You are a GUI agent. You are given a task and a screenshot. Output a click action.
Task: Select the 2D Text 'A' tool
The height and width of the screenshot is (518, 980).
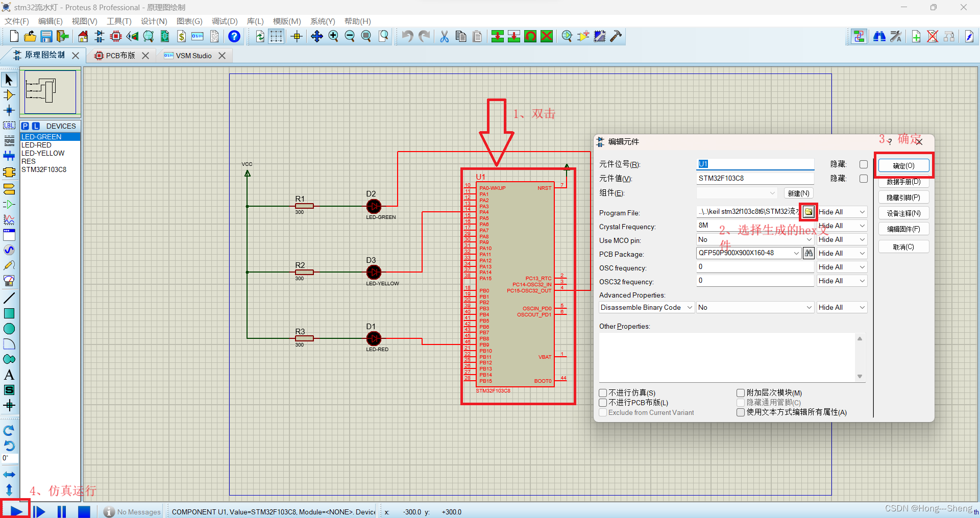point(9,375)
